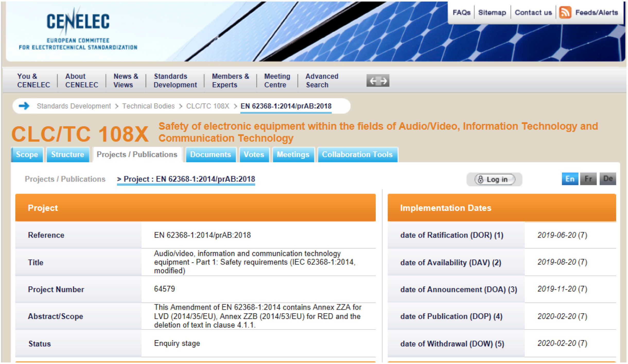Click the orange RSS feed icon
628x364 pixels.
pos(565,12)
